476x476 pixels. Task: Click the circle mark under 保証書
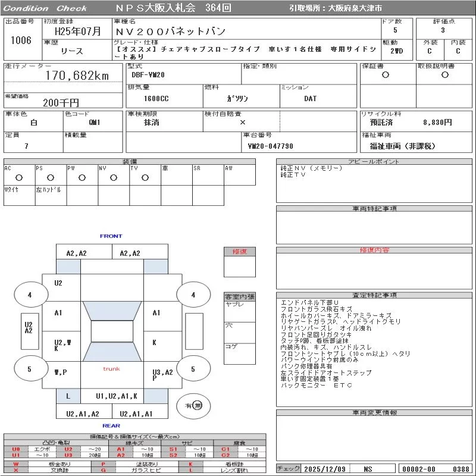point(385,75)
